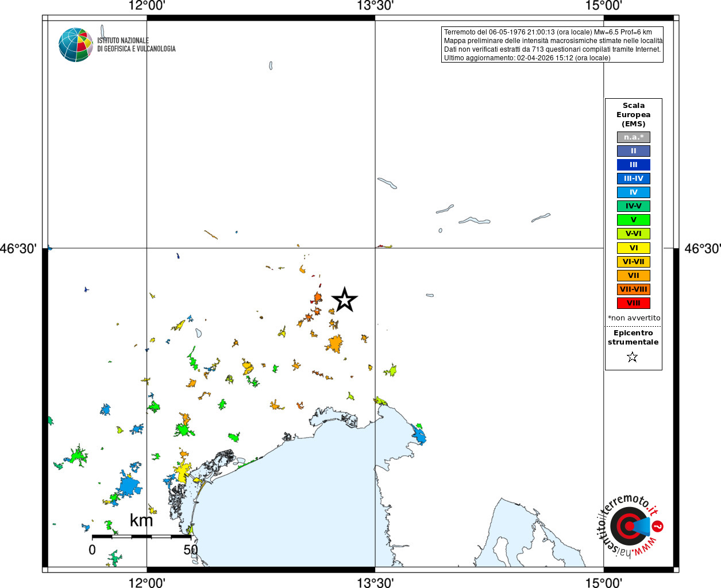The height and width of the screenshot is (588, 721).
Task: Select the red intensity VIII legend swatch
Action: click(x=634, y=303)
